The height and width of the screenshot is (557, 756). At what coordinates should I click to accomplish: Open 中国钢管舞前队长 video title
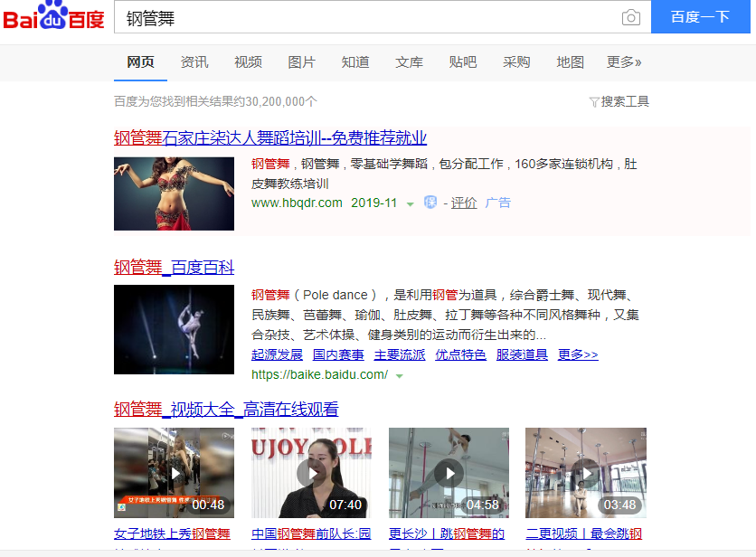click(311, 533)
